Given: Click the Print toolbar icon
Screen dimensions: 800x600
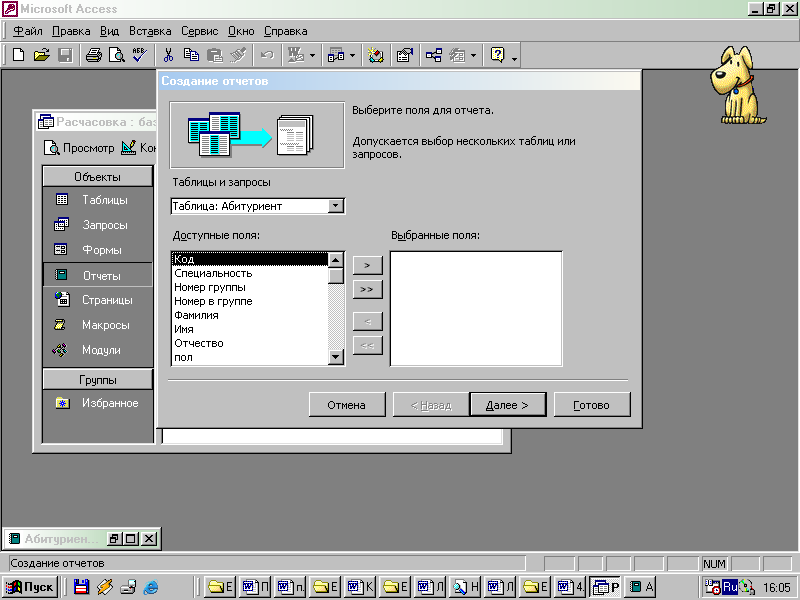Looking at the screenshot, I should [x=93, y=55].
